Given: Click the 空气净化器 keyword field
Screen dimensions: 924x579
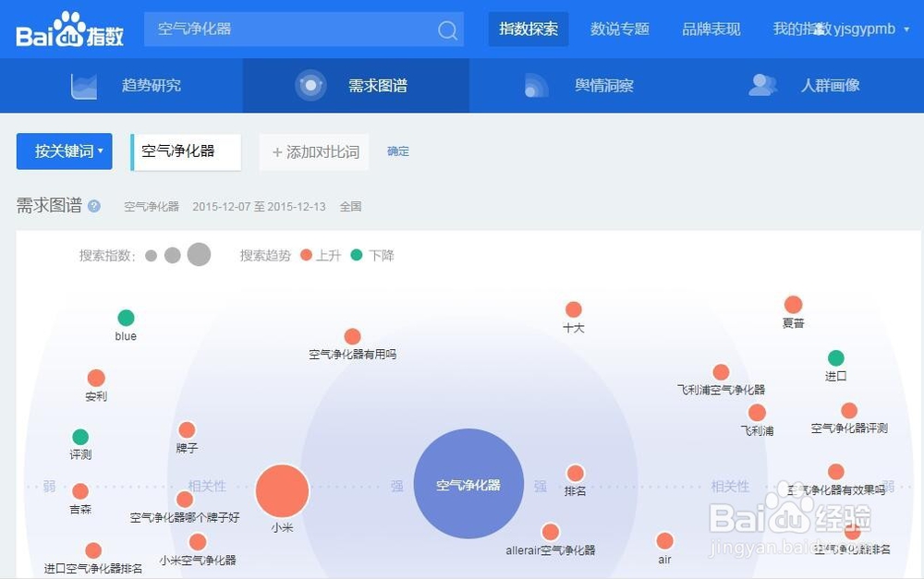Looking at the screenshot, I should (x=186, y=151).
